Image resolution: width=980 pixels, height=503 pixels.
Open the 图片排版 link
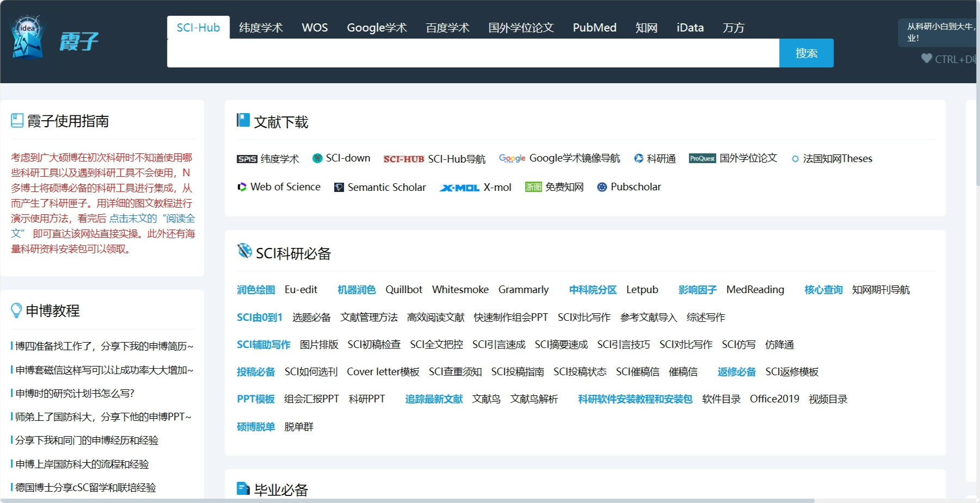[x=319, y=344]
